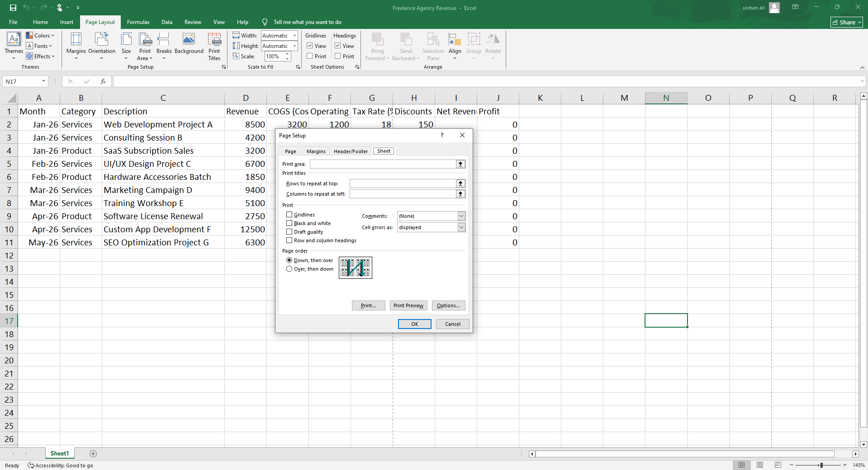Image resolution: width=868 pixels, height=470 pixels.
Task: Click the Select All corner triangle
Action: point(12,98)
